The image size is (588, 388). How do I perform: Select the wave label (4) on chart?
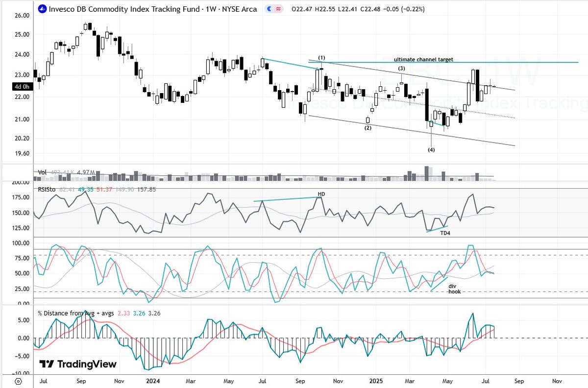pyautogui.click(x=431, y=149)
